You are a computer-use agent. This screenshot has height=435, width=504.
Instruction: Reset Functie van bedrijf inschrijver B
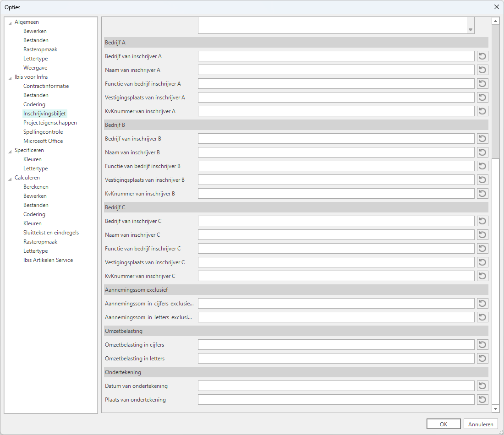[x=482, y=166]
